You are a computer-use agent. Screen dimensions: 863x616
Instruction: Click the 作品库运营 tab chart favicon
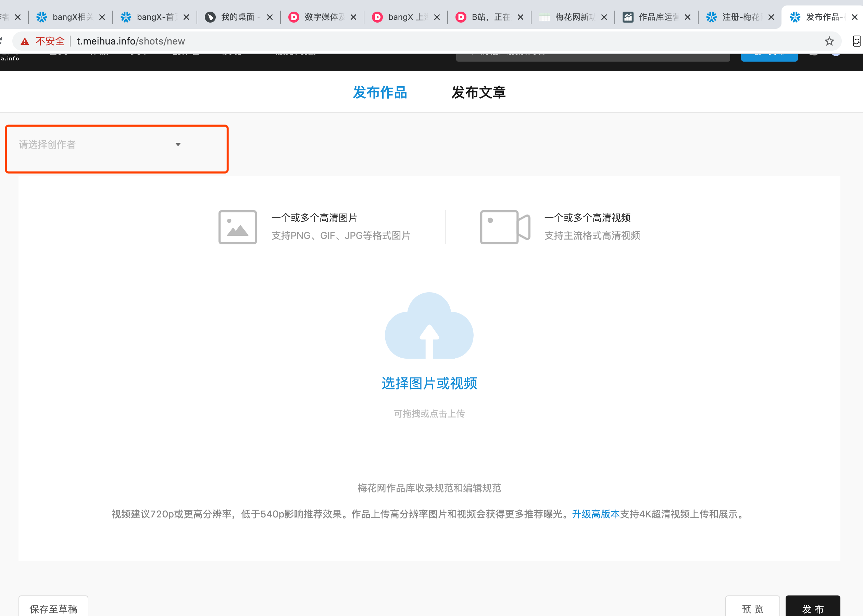[x=628, y=17]
